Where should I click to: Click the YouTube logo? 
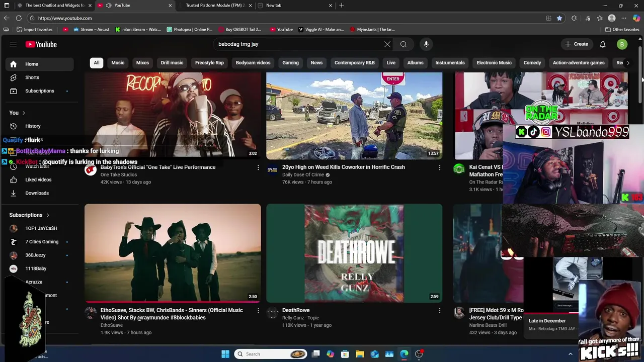41,44
